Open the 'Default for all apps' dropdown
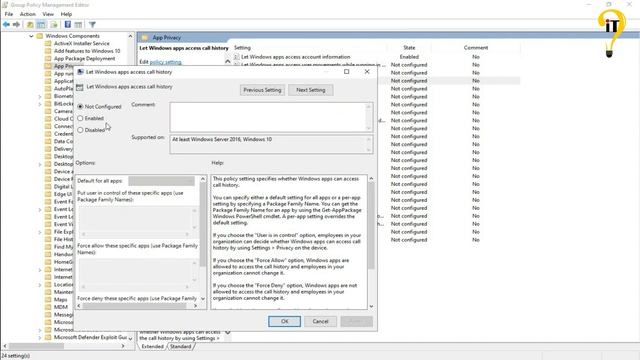Viewport: 640px width, 360px height. pyautogui.click(x=161, y=180)
